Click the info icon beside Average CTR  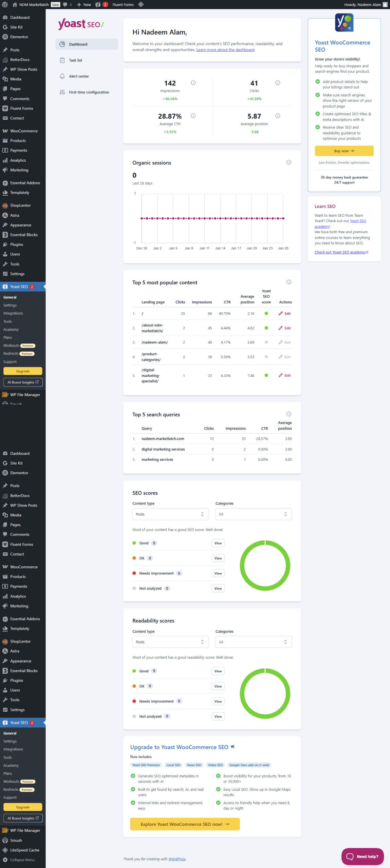193,116
